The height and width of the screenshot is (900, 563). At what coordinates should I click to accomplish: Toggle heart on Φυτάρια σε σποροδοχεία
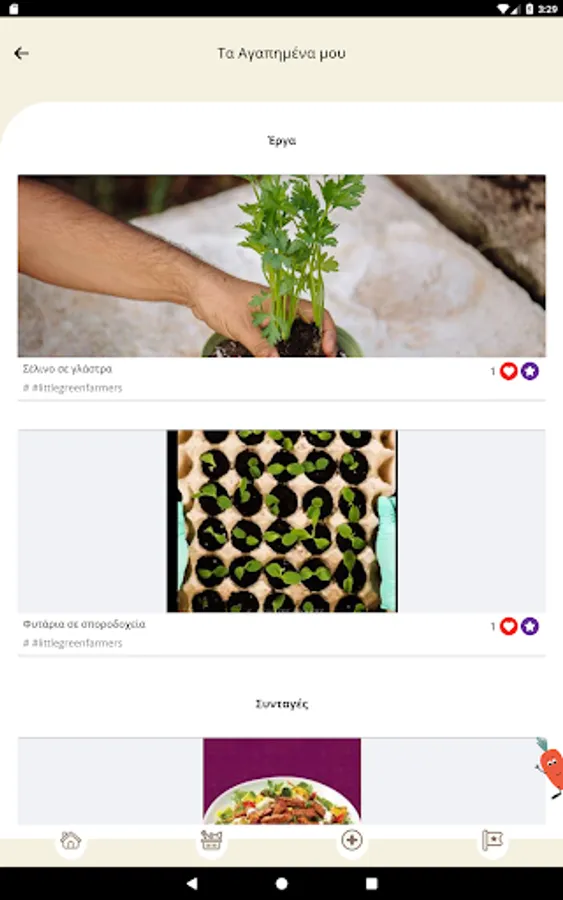pyautogui.click(x=508, y=626)
